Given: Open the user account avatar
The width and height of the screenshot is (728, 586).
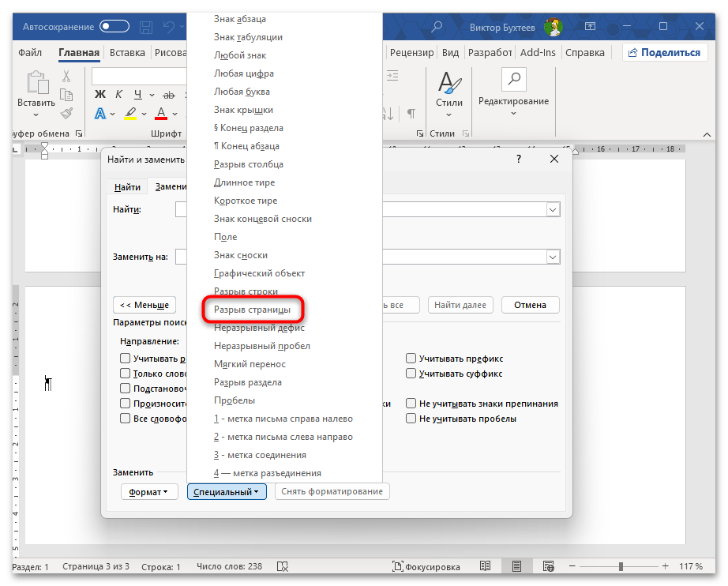Looking at the screenshot, I should (553, 27).
